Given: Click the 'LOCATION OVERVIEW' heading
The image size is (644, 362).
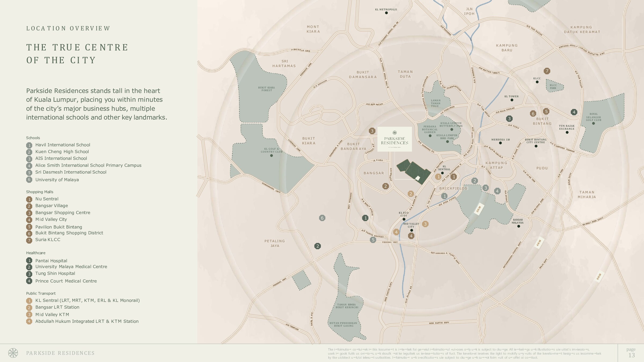Looking at the screenshot, I should 68,28.
